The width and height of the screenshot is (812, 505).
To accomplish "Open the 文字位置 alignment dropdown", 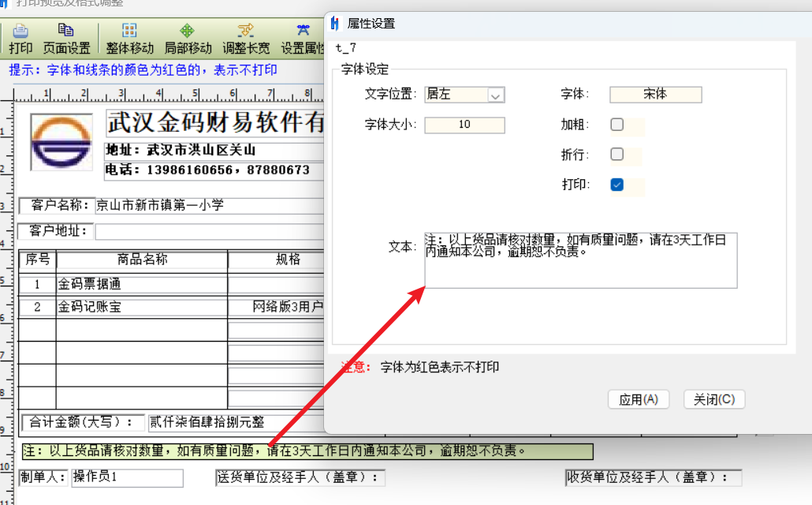I will (494, 94).
